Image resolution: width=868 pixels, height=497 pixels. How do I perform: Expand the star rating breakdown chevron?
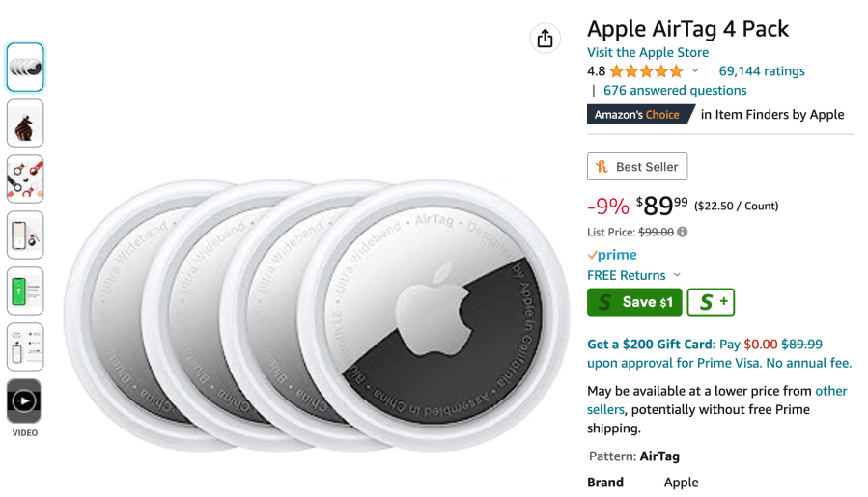click(x=695, y=71)
